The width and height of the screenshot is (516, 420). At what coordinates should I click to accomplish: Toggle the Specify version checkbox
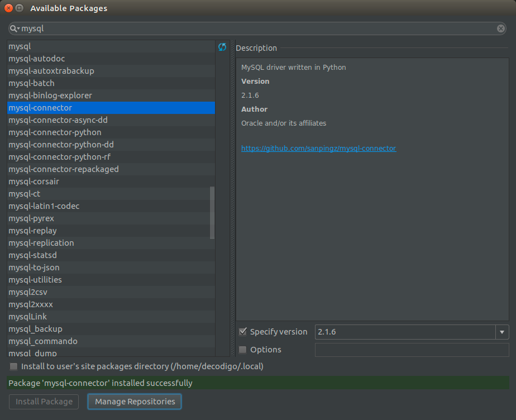tap(243, 332)
